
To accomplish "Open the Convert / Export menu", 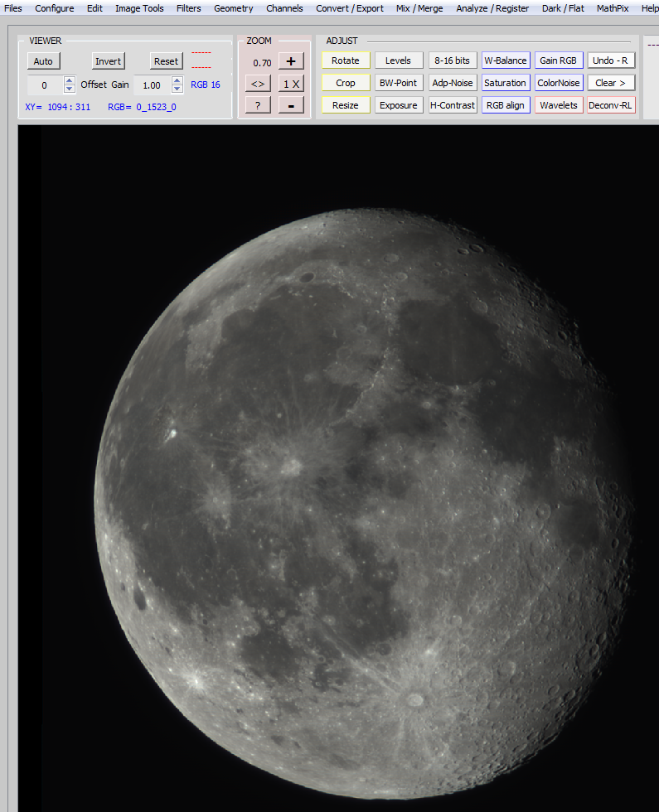I will pyautogui.click(x=350, y=8).
